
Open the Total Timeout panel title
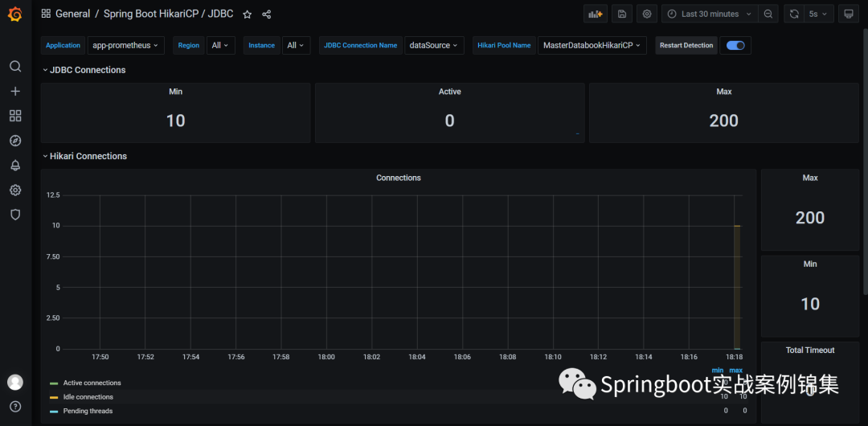[810, 350]
